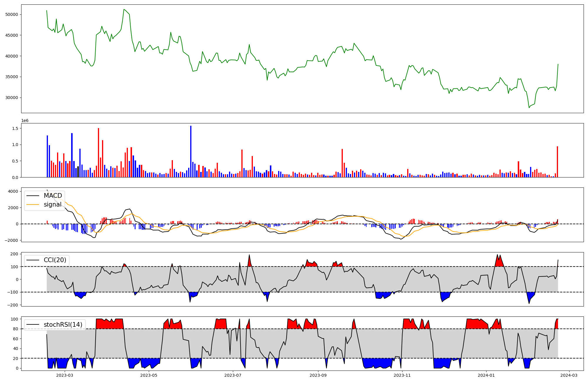588x382 pixels.
Task: Click the 35000 price axis label
Action: pyautogui.click(x=12, y=77)
